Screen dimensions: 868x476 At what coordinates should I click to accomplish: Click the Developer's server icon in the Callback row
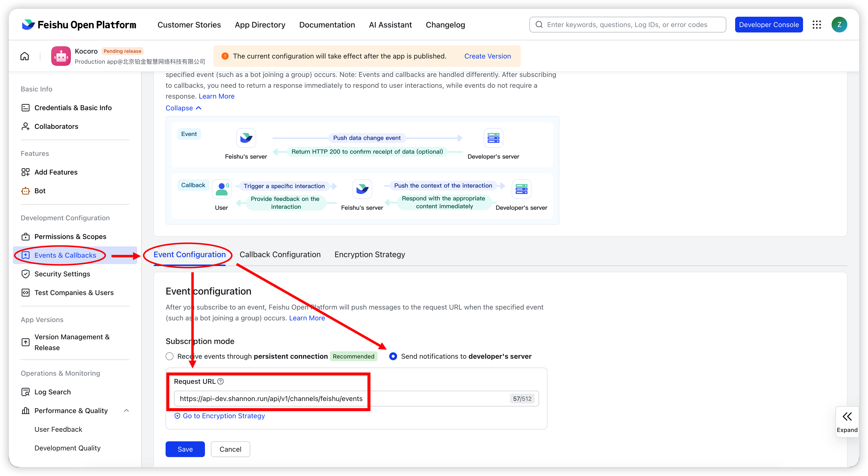pos(521,189)
